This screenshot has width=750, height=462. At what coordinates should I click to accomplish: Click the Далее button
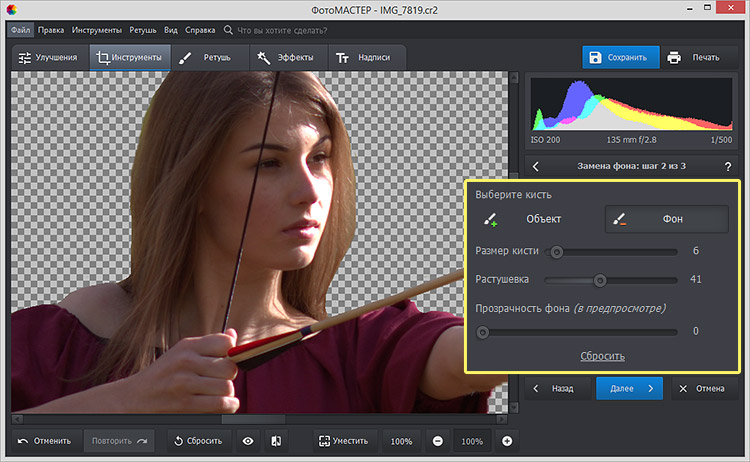629,388
